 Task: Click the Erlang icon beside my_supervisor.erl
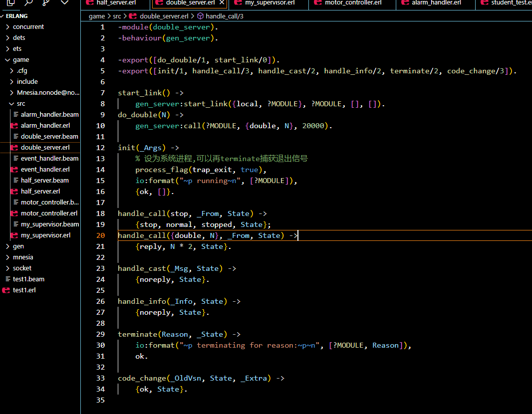coord(14,235)
